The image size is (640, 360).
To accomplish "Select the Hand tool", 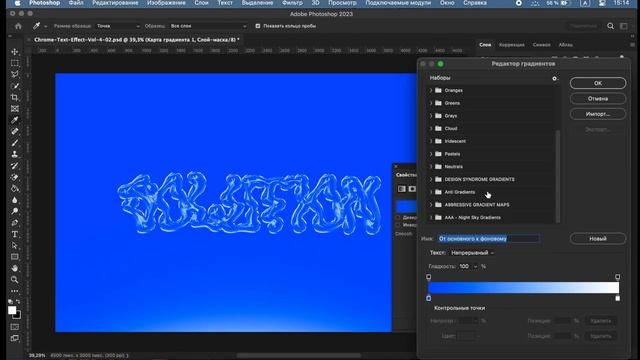I will pos(15,268).
